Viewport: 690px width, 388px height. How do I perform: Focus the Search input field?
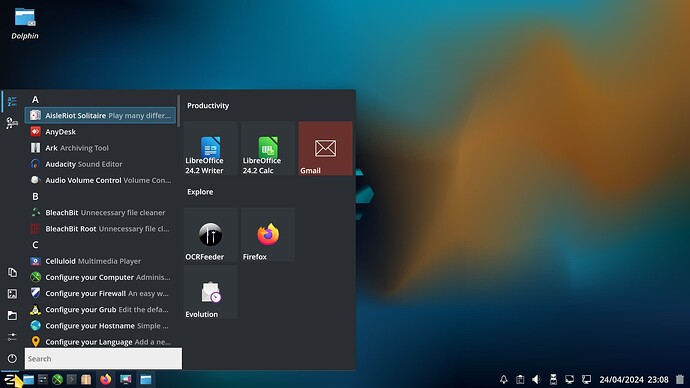click(103, 359)
